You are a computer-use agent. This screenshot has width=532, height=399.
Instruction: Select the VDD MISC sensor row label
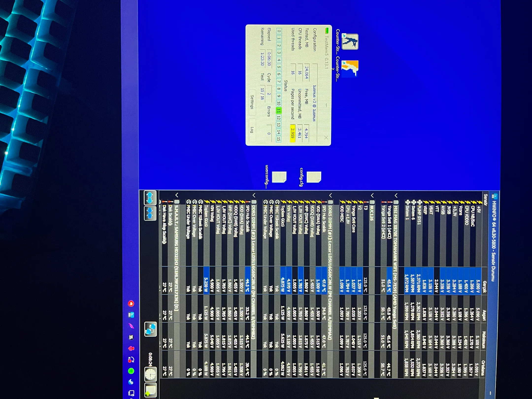tap(342, 214)
